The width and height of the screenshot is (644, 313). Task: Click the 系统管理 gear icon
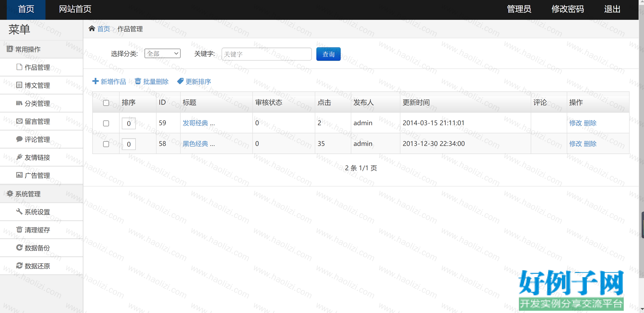(10, 193)
